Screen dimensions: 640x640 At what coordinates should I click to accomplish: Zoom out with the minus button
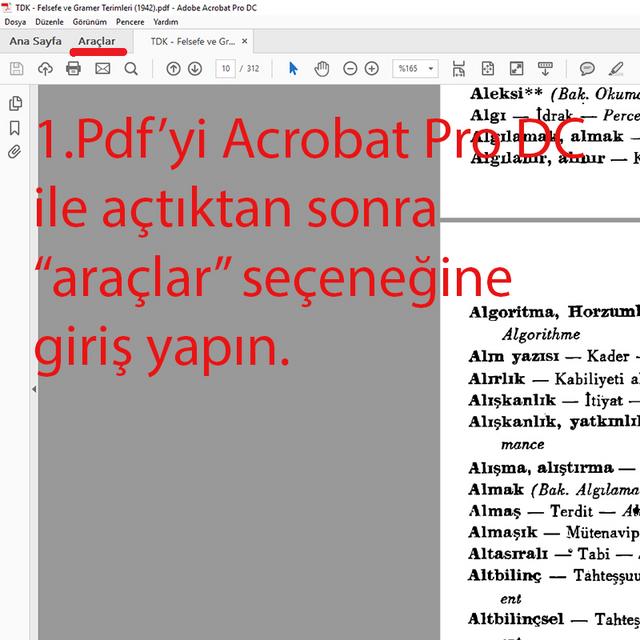pyautogui.click(x=350, y=69)
